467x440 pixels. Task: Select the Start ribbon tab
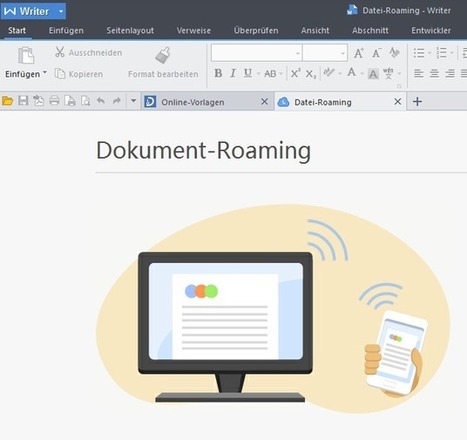pyautogui.click(x=17, y=31)
